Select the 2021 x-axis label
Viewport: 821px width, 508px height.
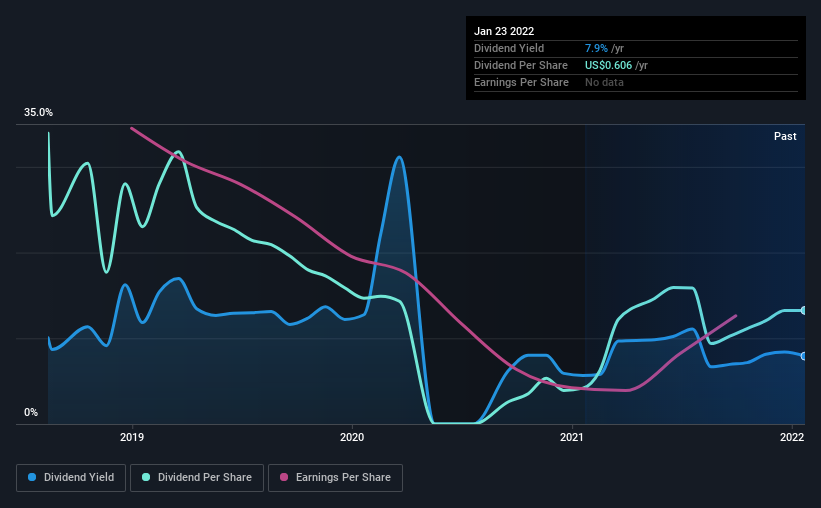[x=572, y=437]
